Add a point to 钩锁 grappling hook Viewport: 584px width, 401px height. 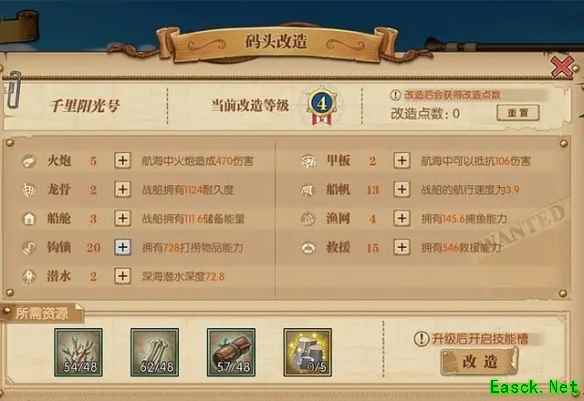[123, 247]
